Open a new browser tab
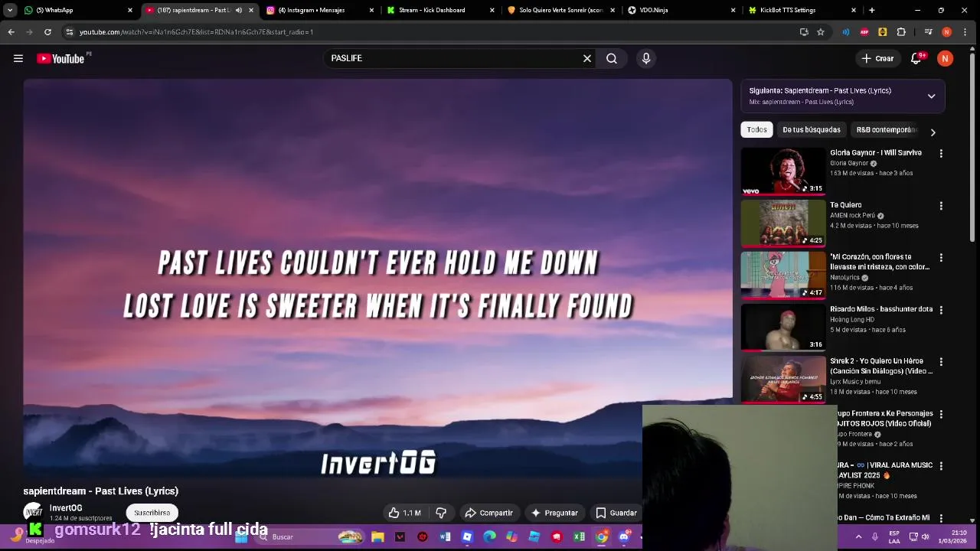This screenshot has width=980, height=551. click(x=871, y=10)
